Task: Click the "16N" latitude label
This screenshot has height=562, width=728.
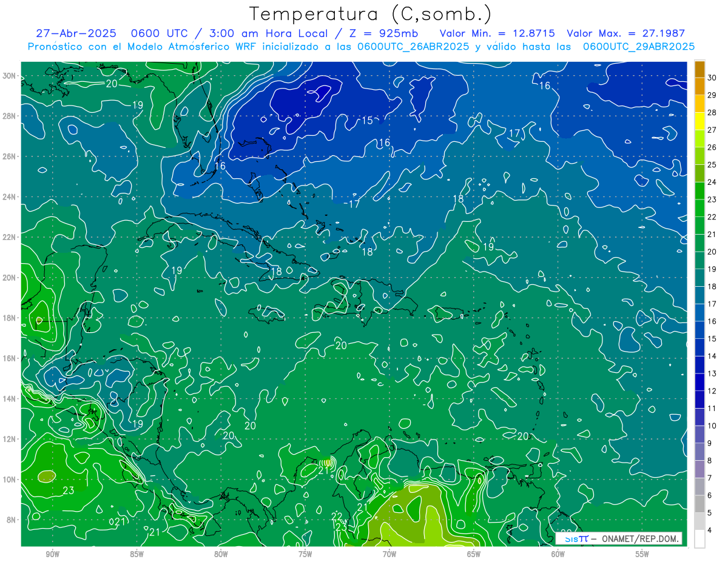Action: [10, 358]
